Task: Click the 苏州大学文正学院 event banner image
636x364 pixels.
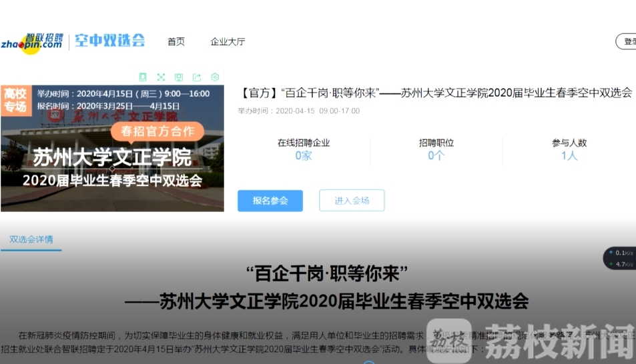Action: (x=112, y=148)
